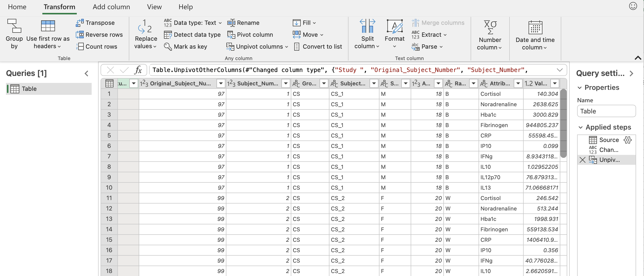Click the feedback smiley icon
This screenshot has height=276, width=644.
[633, 6]
